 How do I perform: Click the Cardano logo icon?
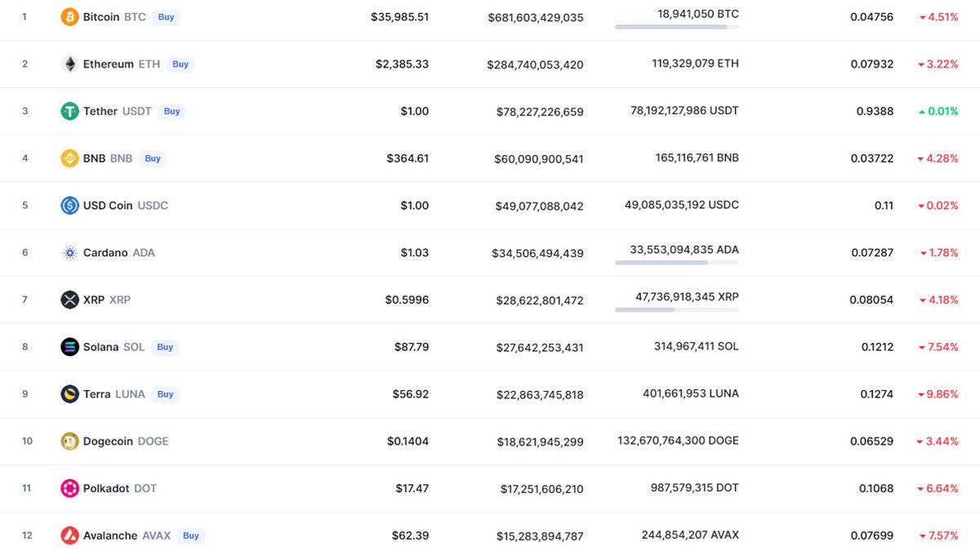(x=69, y=252)
